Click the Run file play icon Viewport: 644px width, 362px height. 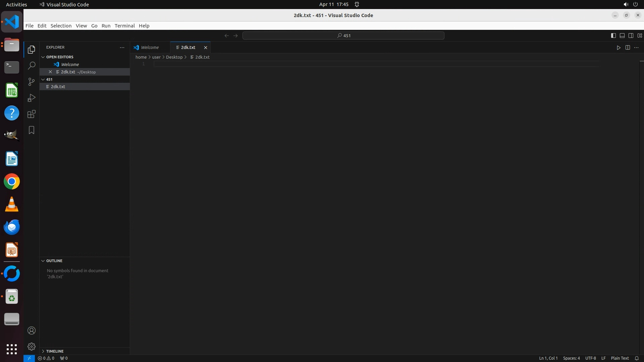(619, 48)
